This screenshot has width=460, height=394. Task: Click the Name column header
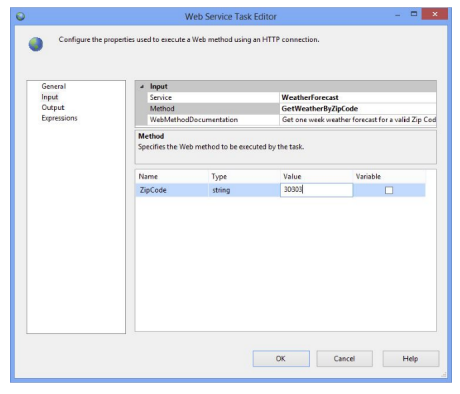tap(172, 177)
